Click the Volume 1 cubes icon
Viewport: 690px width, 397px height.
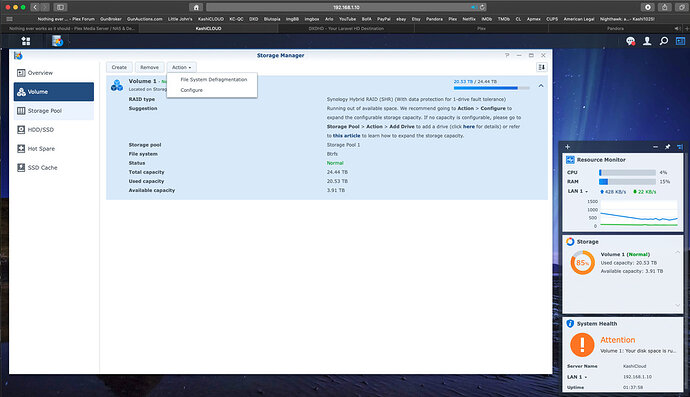tap(117, 85)
